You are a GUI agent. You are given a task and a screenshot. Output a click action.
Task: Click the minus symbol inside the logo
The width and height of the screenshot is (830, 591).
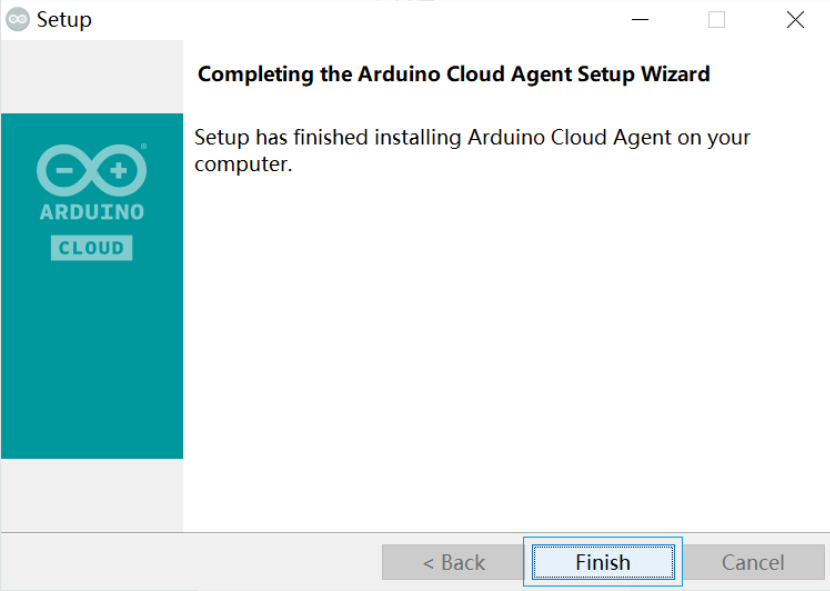coord(65,171)
